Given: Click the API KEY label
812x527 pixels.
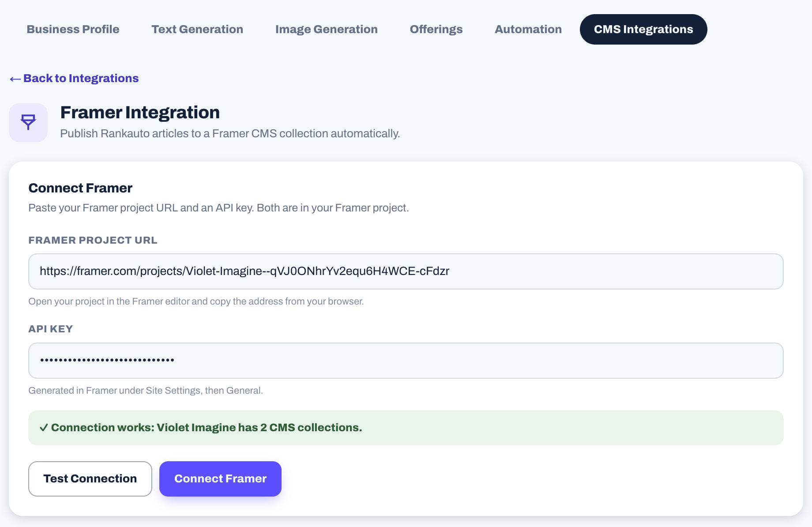Looking at the screenshot, I should click(51, 329).
